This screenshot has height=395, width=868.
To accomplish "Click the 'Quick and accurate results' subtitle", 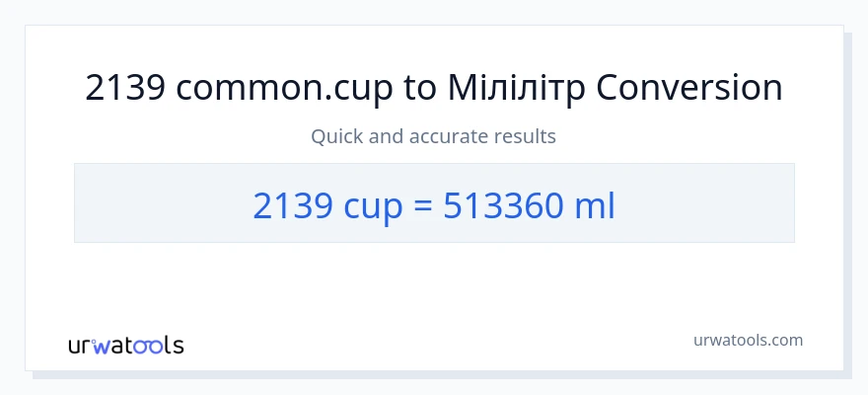I will click(x=434, y=136).
